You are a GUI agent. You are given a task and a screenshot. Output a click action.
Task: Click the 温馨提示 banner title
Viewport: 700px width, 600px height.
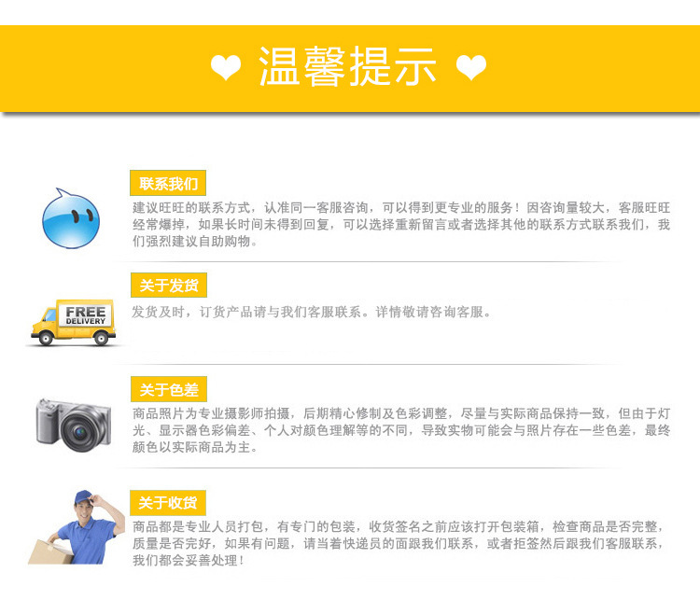[347, 66]
